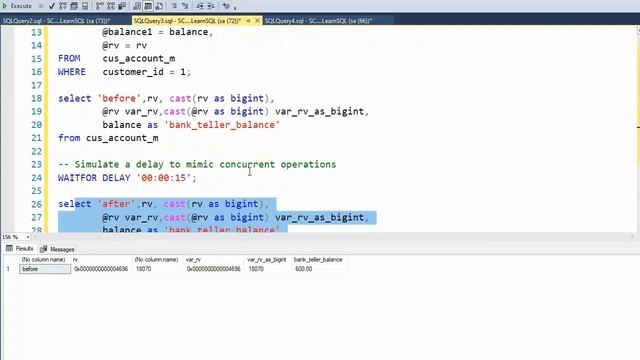Select the 18070 cell under var_rv_as_bigint

[x=268, y=269]
